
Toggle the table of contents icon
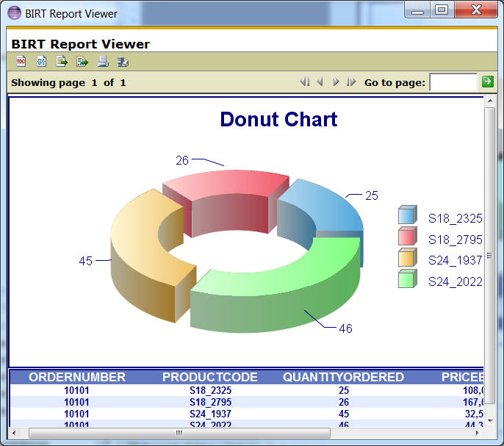pos(21,62)
